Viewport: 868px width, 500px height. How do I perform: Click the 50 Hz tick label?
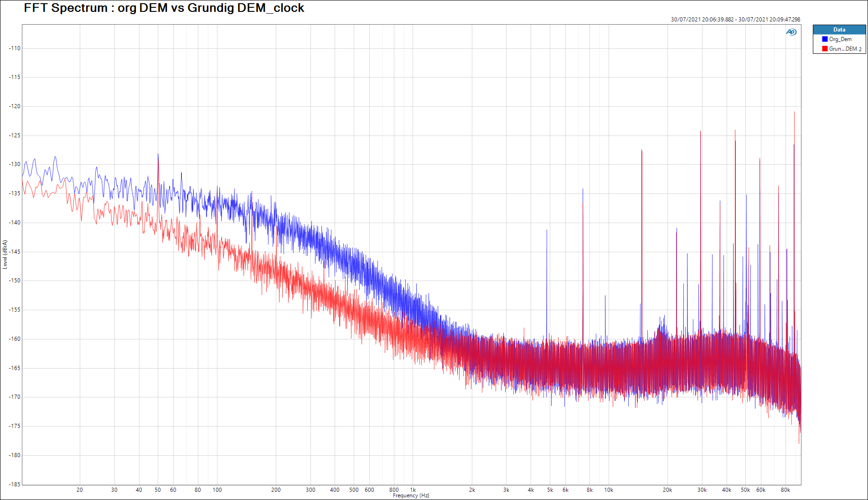tap(158, 490)
